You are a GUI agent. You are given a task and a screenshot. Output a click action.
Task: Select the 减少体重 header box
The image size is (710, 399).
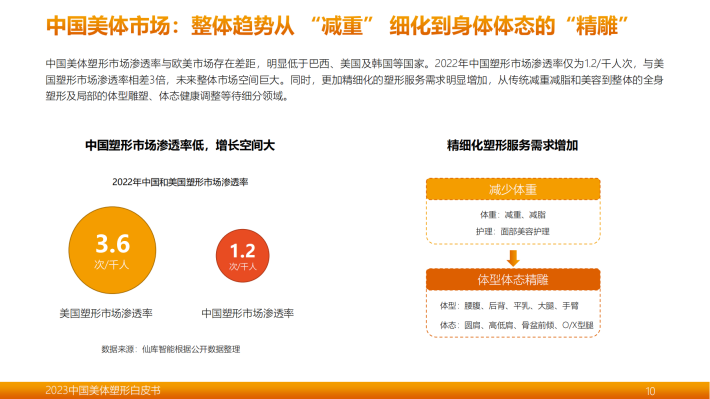pos(513,189)
